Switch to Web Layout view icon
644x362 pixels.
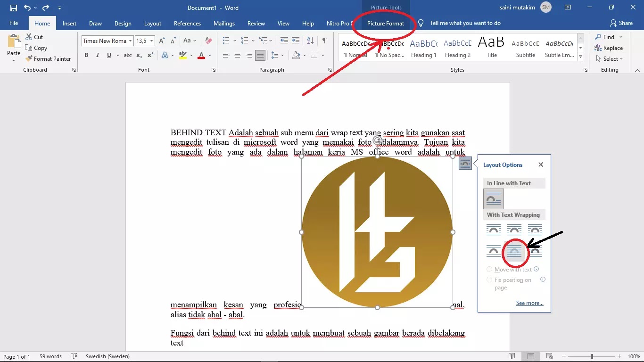point(549,356)
